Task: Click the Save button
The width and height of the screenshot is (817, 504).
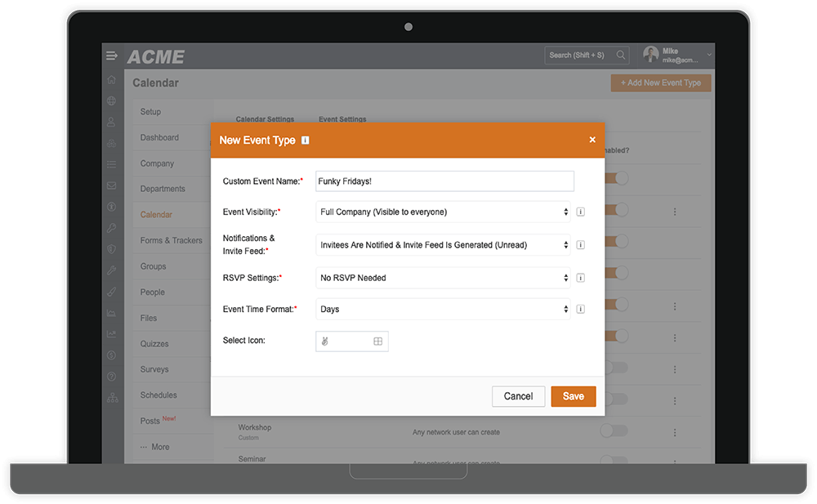Action: pos(574,396)
